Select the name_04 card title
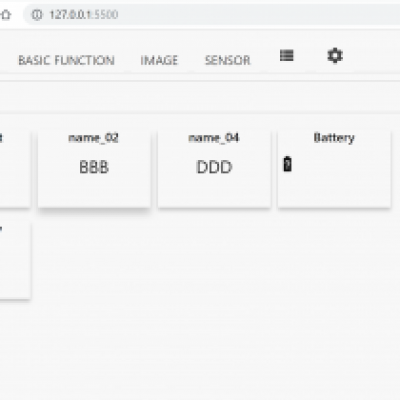 pos(214,138)
